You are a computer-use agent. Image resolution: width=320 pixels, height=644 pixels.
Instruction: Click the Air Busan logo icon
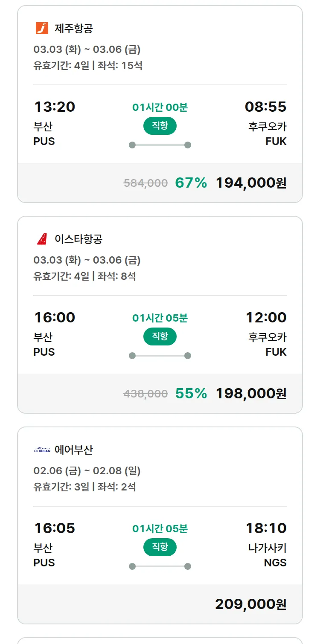tap(42, 450)
